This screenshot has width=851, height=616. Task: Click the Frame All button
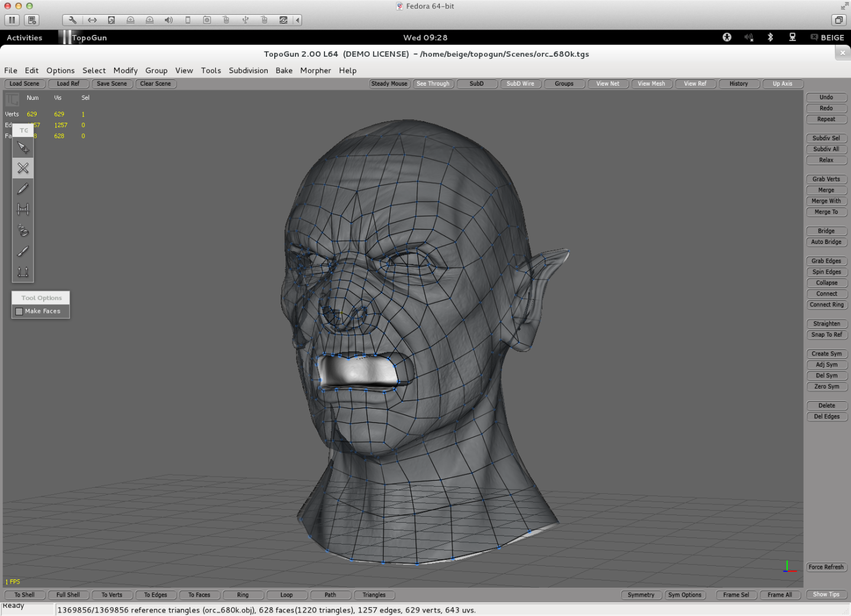click(780, 595)
